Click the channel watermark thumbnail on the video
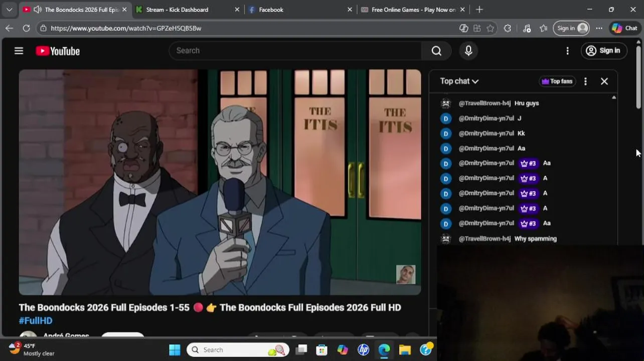Screen dimensions: 644x361 [x=406, y=275]
